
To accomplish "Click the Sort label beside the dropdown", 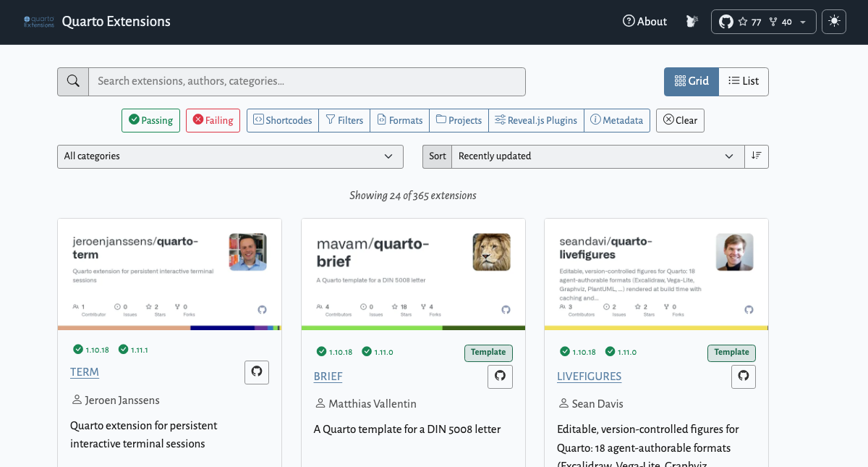I will click(437, 156).
